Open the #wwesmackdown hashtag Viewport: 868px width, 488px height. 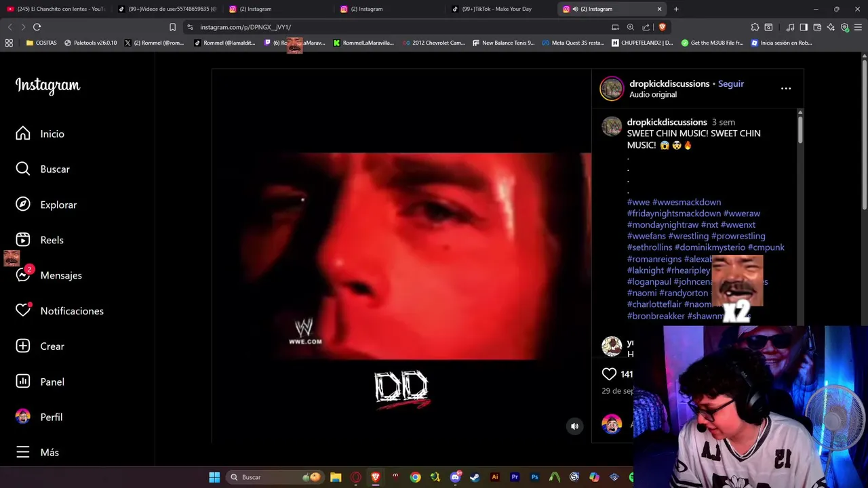tap(686, 202)
